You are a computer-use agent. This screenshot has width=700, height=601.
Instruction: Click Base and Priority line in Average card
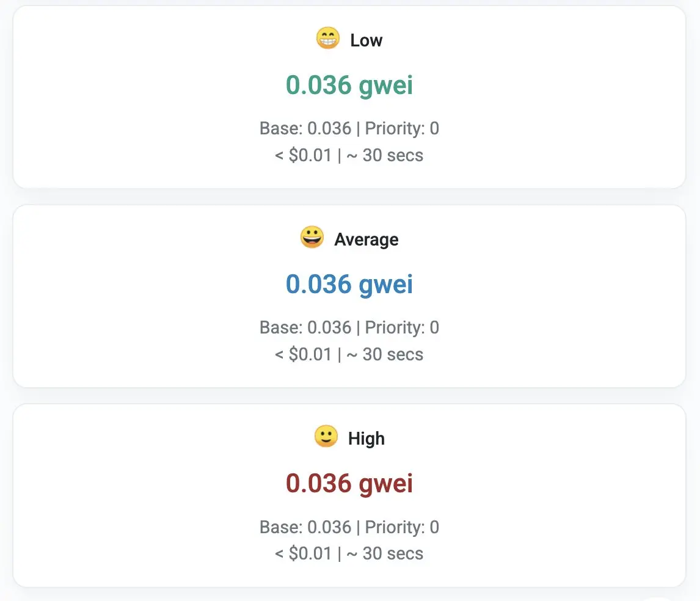pos(349,327)
